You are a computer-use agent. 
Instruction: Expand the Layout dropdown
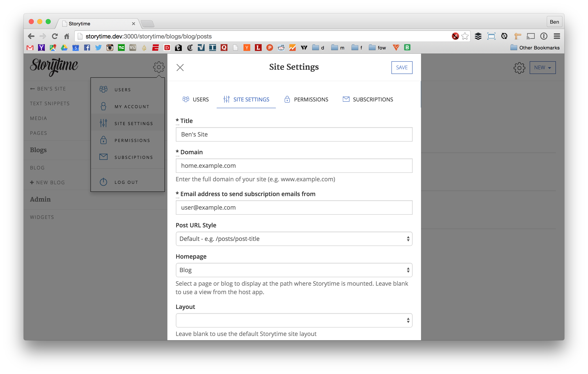[x=294, y=320]
